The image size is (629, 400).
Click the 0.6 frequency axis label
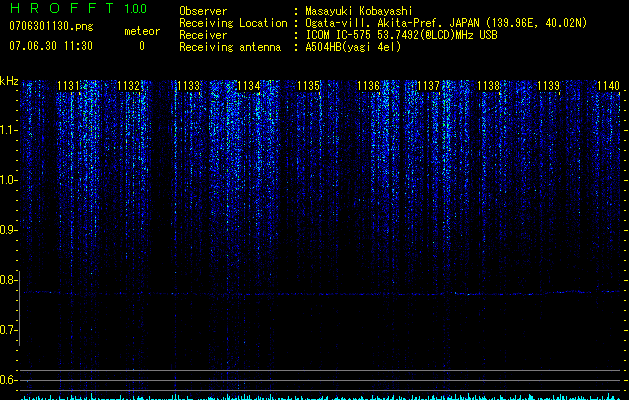(8, 380)
